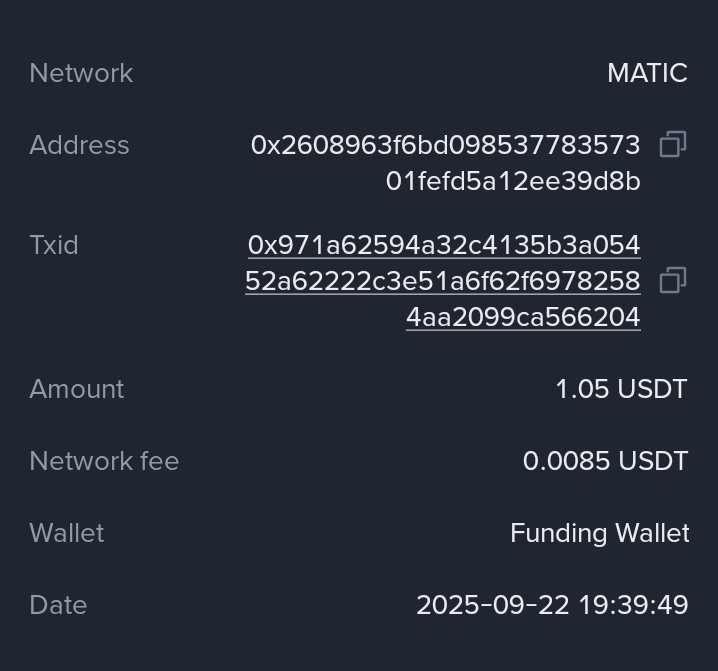
Task: Click Txid link line ending 4aa2099ca566204
Action: [523, 317]
